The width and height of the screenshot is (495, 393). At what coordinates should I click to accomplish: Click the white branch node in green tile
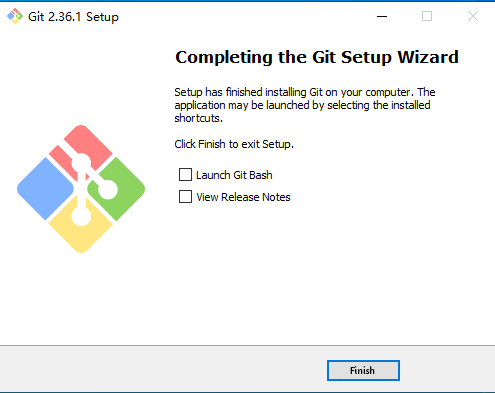coord(108,189)
